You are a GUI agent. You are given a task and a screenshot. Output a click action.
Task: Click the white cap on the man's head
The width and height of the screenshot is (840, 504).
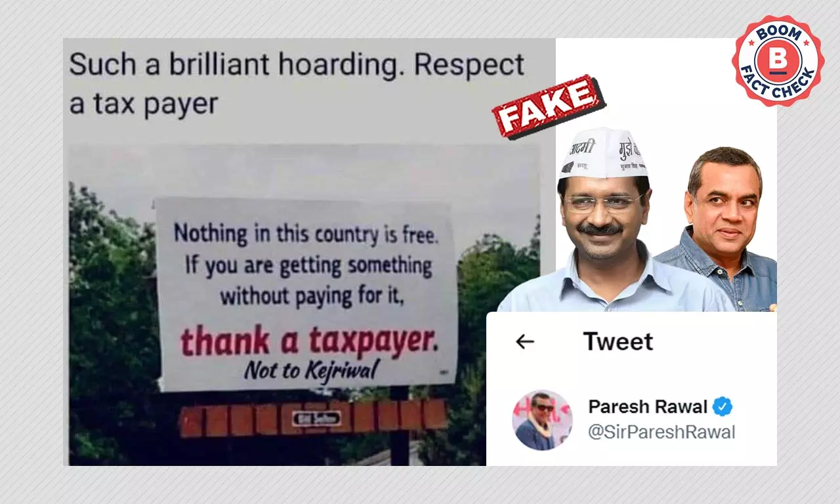pyautogui.click(x=602, y=153)
